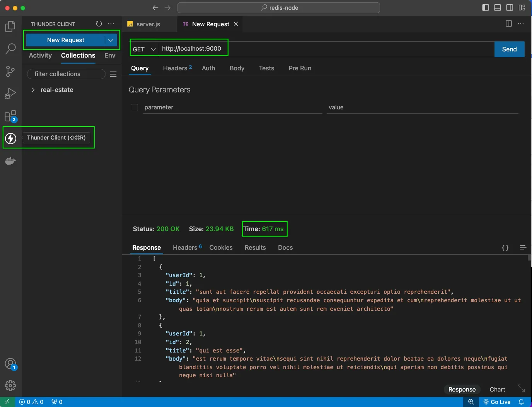
Task: Open the GET method dropdown
Action: click(144, 49)
